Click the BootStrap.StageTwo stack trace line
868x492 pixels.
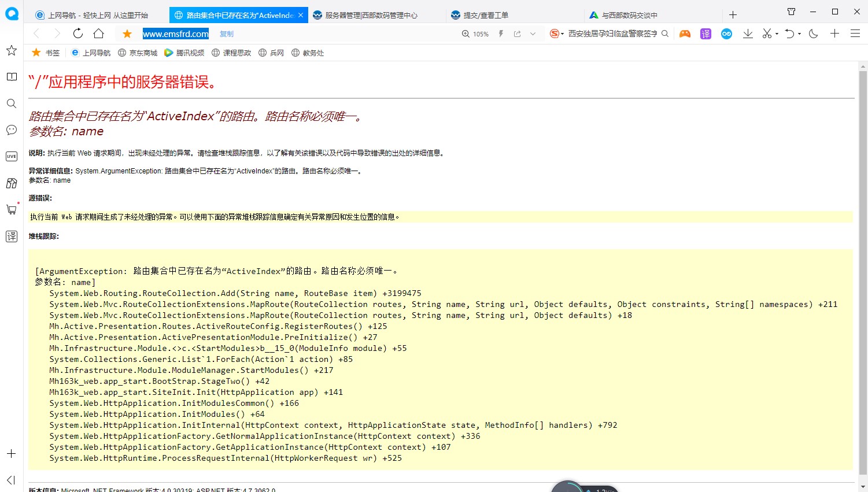click(160, 381)
